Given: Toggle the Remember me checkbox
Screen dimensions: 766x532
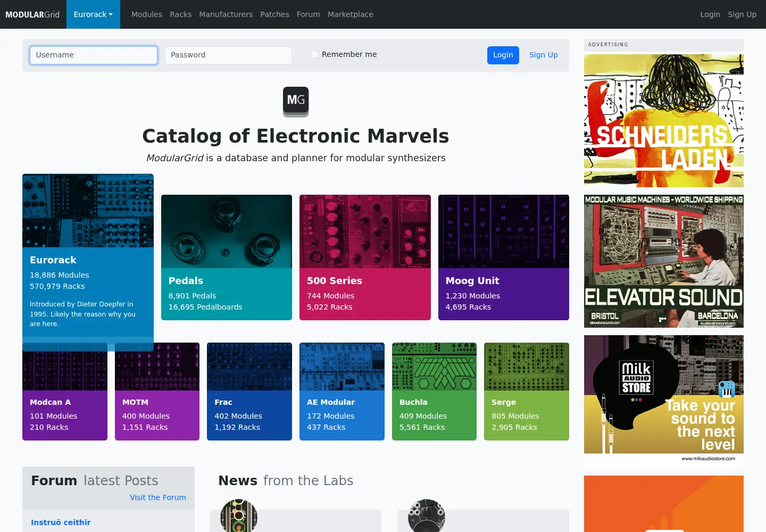Looking at the screenshot, I should pyautogui.click(x=314, y=54).
